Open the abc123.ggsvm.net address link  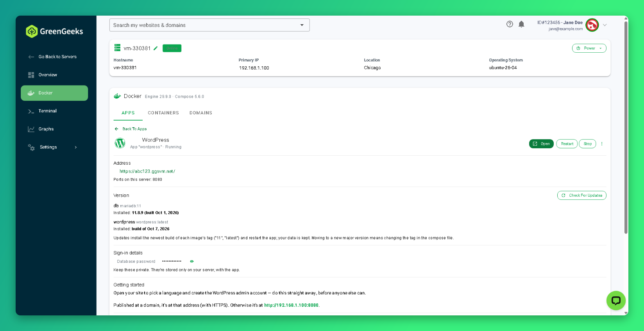coord(147,171)
